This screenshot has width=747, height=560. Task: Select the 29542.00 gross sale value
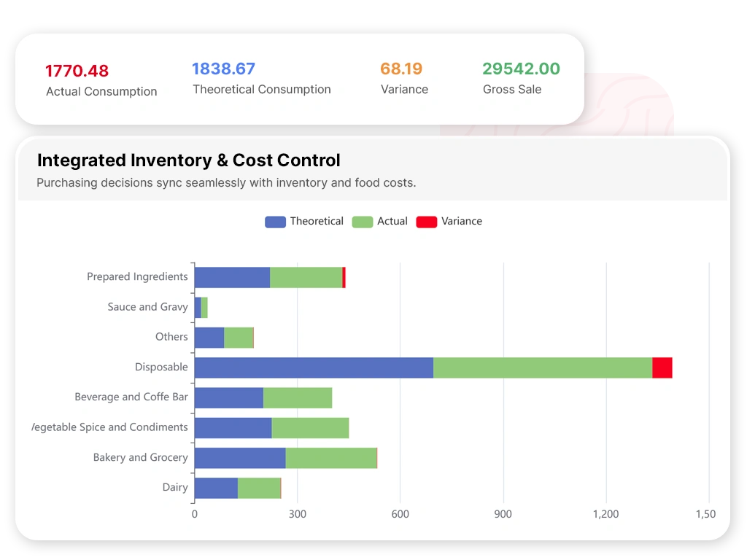[521, 69]
